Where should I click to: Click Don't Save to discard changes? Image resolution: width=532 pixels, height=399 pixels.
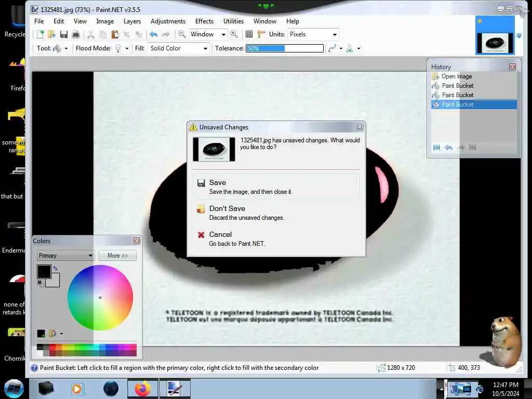[276, 212]
